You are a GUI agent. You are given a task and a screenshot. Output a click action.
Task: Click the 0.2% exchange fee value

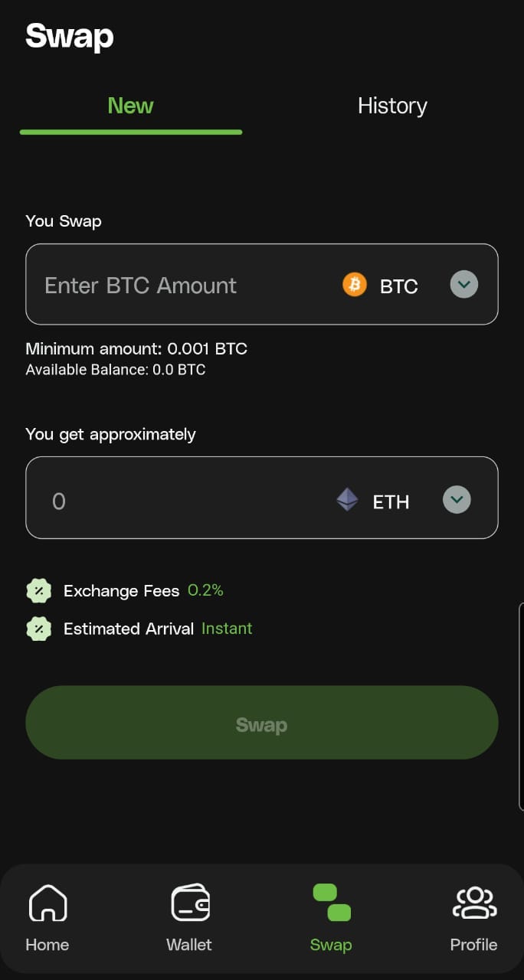205,590
